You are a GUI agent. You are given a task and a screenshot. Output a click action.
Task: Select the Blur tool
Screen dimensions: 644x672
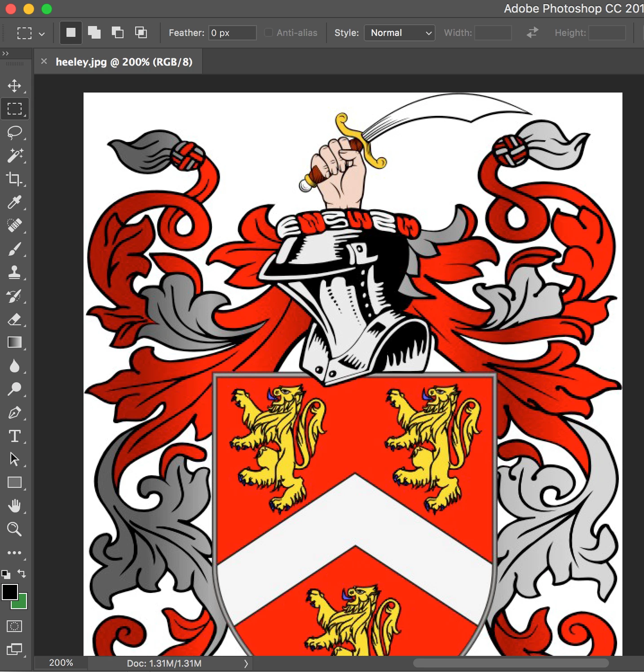click(x=14, y=366)
